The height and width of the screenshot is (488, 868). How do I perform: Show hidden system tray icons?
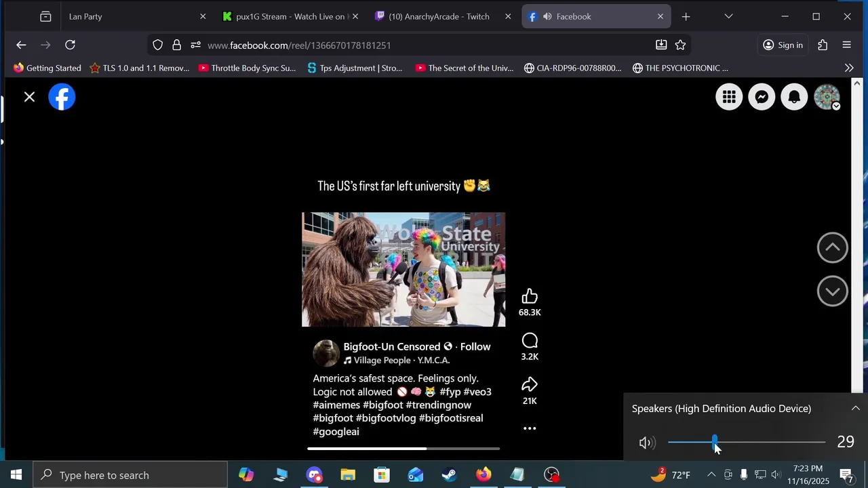pos(711,474)
